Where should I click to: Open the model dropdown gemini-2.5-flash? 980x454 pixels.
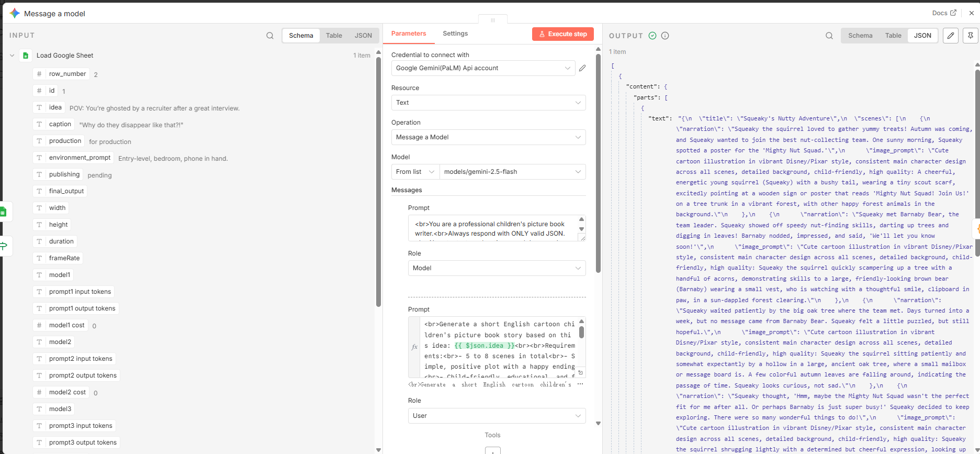pos(512,172)
